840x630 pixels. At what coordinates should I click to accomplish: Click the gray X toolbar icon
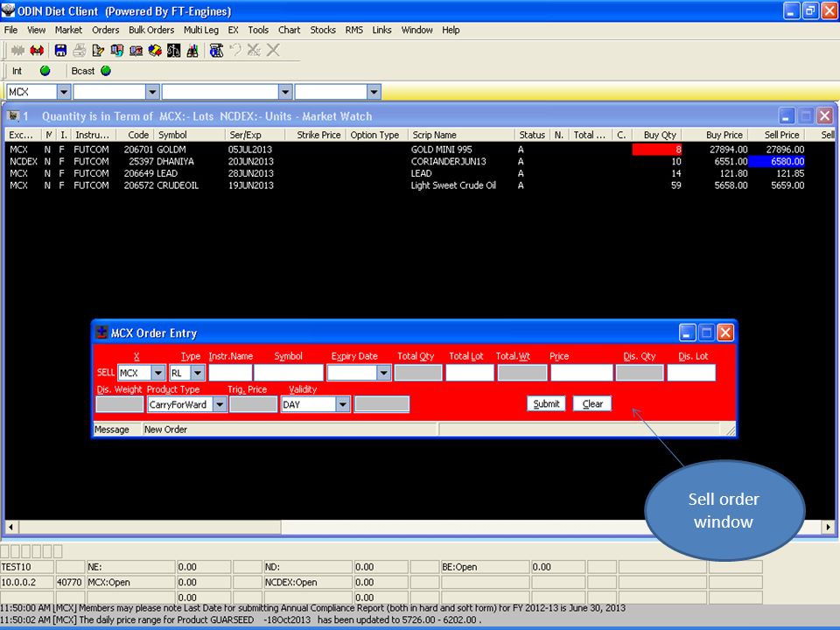pos(273,51)
